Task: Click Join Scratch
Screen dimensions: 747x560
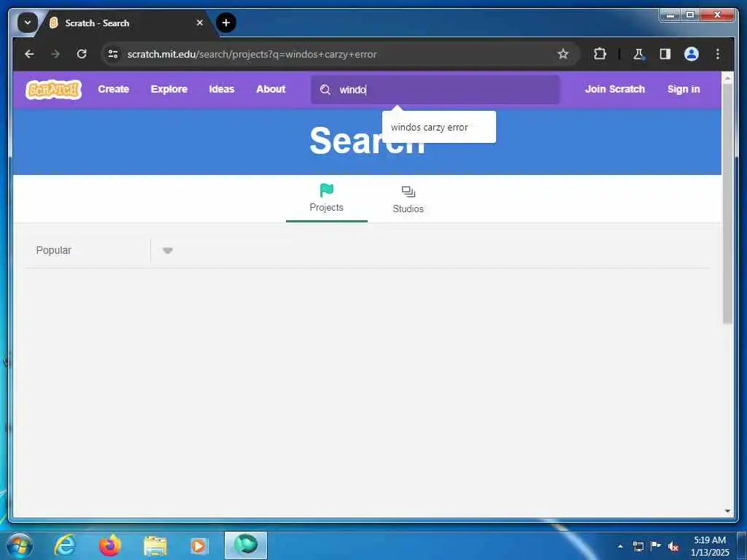Action: pos(614,90)
